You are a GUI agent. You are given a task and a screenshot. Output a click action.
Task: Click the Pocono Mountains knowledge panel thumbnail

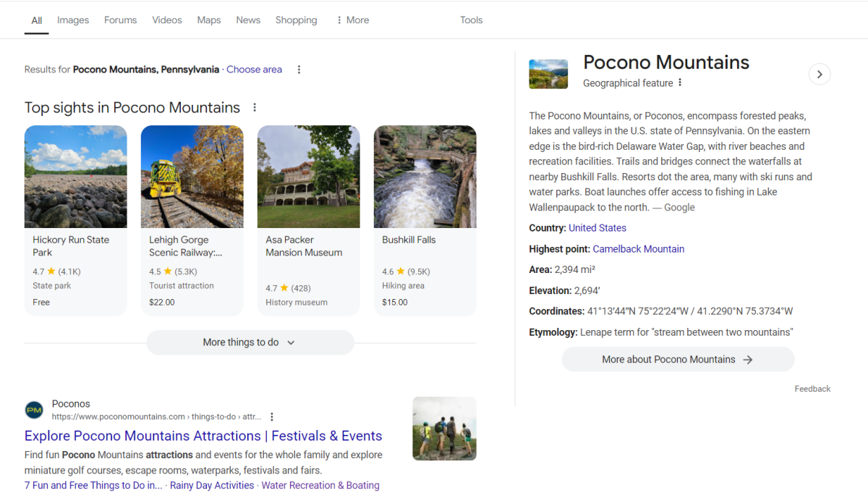548,74
